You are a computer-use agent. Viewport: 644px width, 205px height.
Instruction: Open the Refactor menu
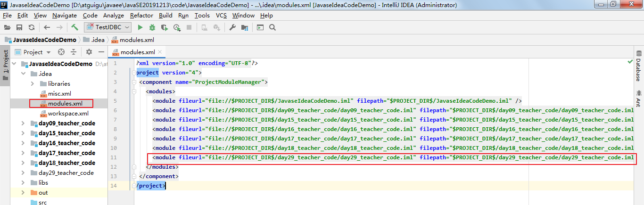(141, 15)
